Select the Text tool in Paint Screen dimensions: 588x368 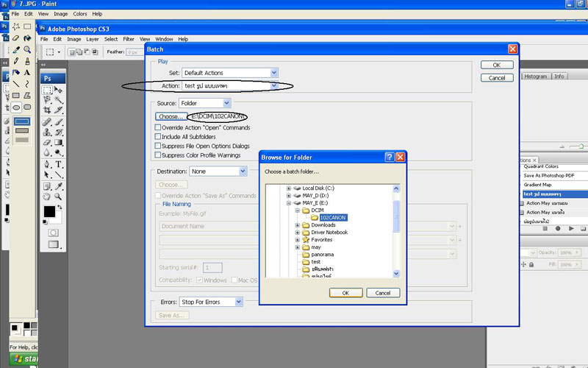click(x=27, y=72)
